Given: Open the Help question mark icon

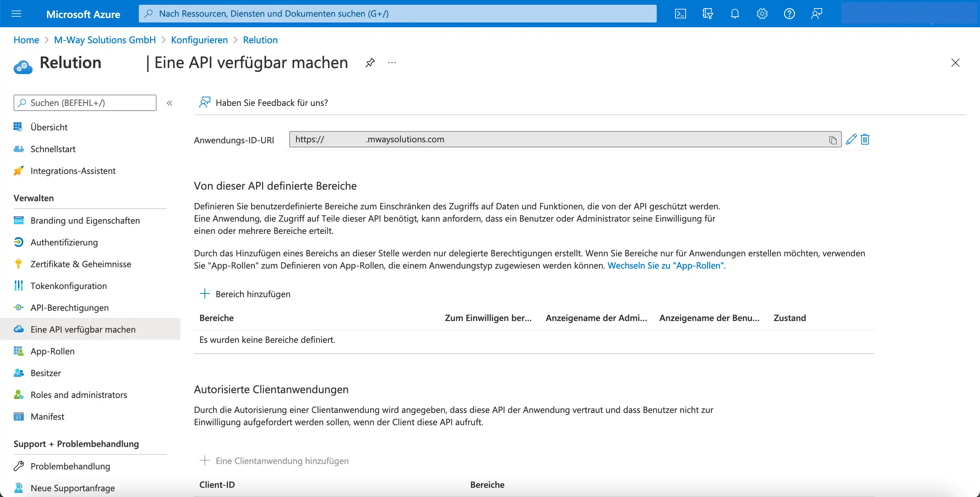Looking at the screenshot, I should click(x=789, y=14).
